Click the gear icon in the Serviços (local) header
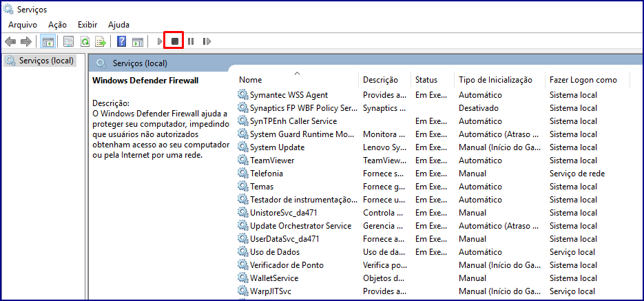Image resolution: width=644 pixels, height=301 pixels. [101, 63]
